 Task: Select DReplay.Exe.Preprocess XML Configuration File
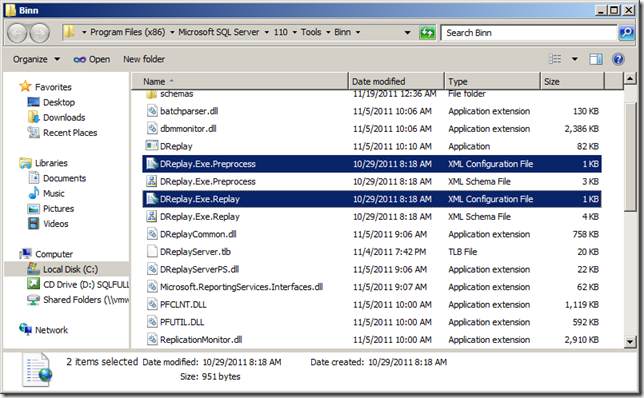[372, 164]
